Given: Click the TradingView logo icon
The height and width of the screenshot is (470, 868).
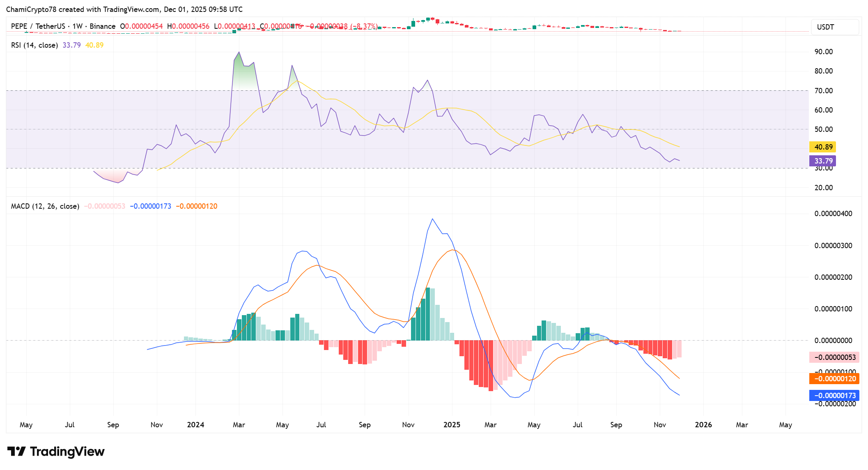Looking at the screenshot, I should [16, 452].
